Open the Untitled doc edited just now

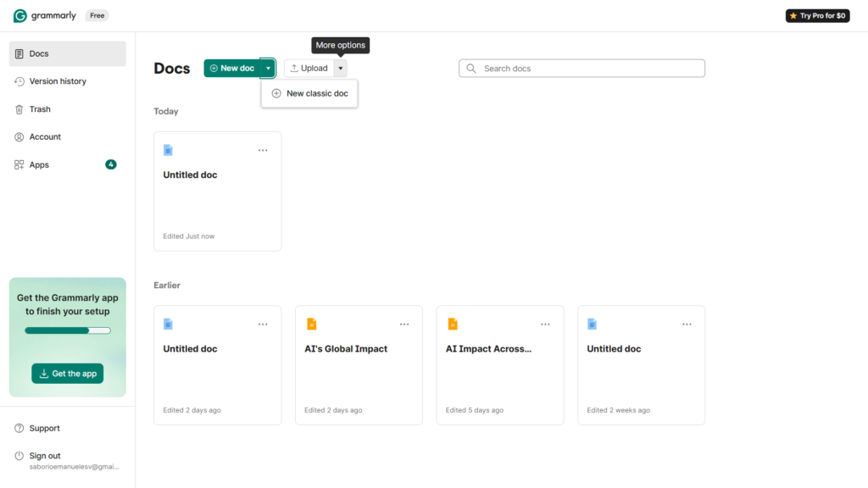(218, 191)
